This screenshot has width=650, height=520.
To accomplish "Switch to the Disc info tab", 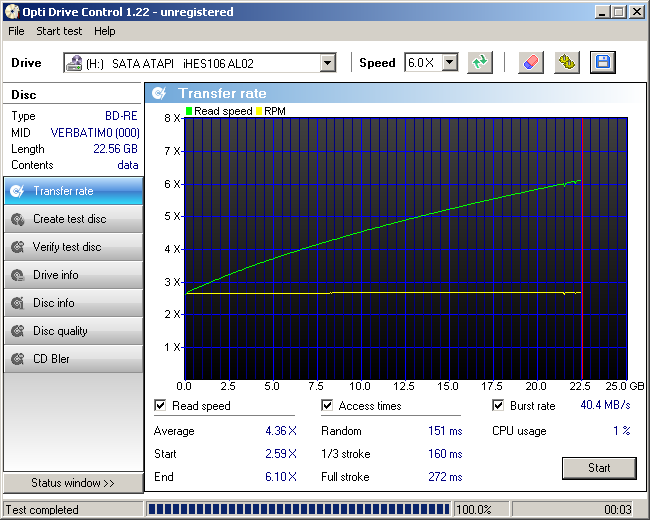I will click(x=73, y=303).
